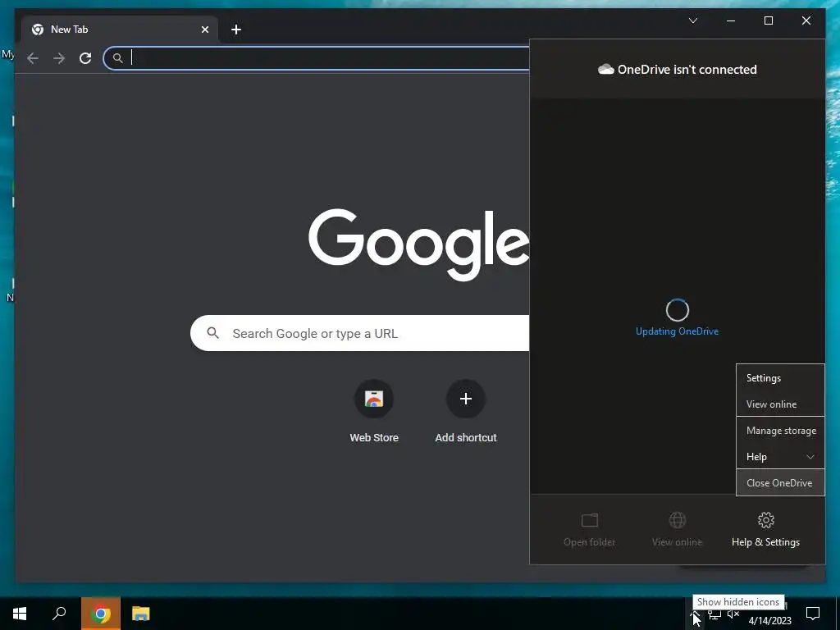Click the Add shortcut button
This screenshot has width=840, height=630.
(x=466, y=411)
